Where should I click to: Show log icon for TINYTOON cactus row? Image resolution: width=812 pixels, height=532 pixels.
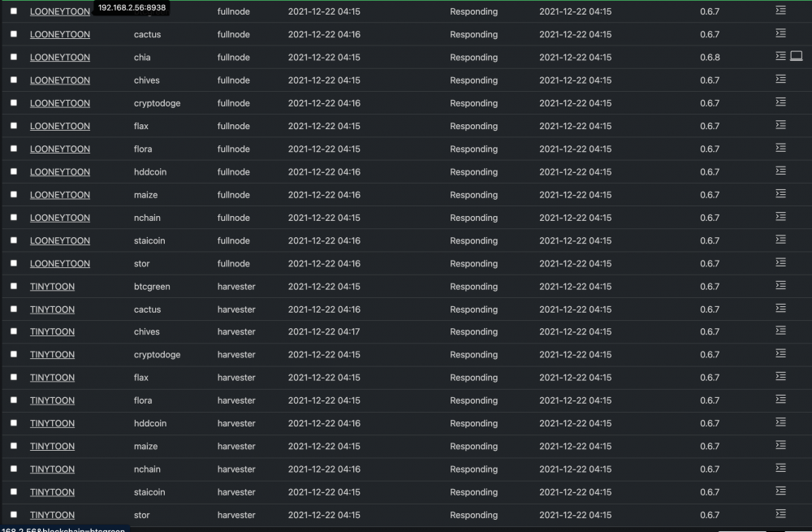(780, 308)
